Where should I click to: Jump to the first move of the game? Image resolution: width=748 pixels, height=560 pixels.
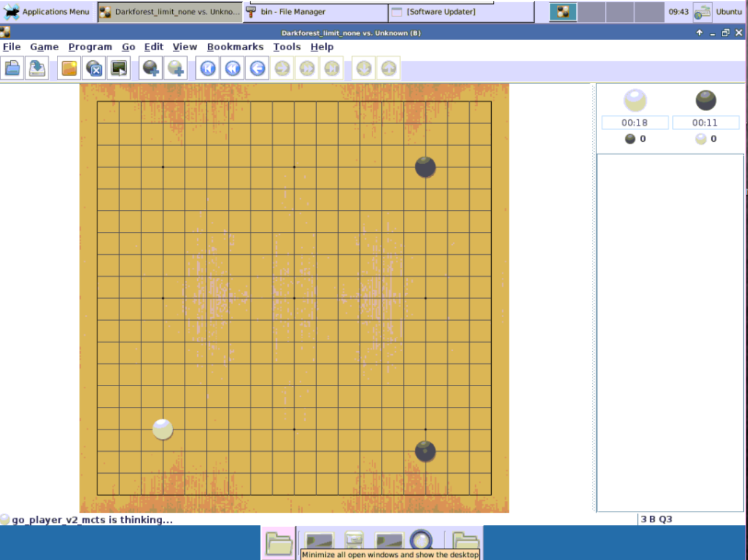[207, 68]
